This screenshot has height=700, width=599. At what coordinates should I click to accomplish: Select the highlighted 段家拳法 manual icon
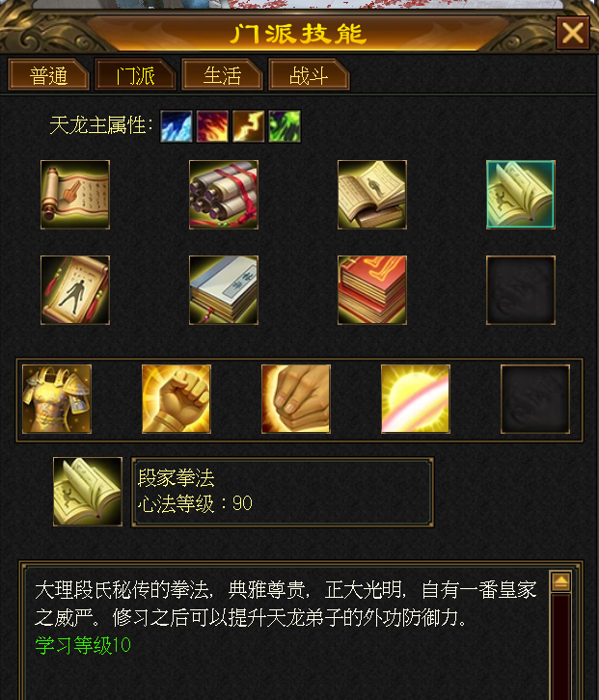pos(521,195)
